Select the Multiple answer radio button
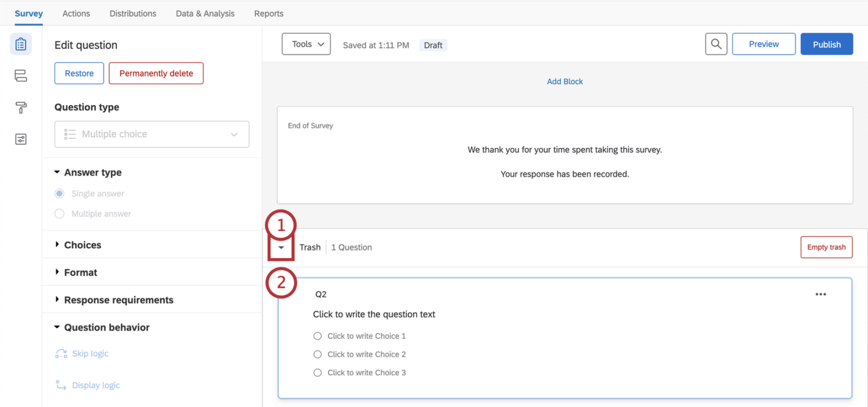The height and width of the screenshot is (407, 868). [59, 213]
